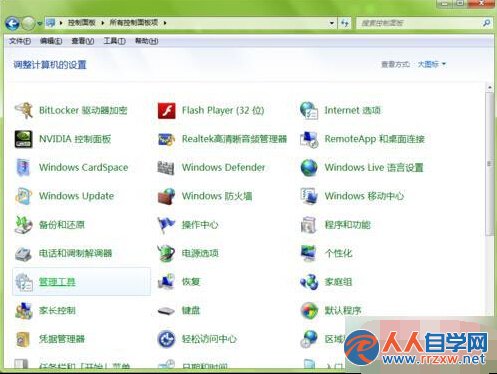The image size is (497, 374).
Task: Click the 程序和功能 link text
Action: point(348,225)
